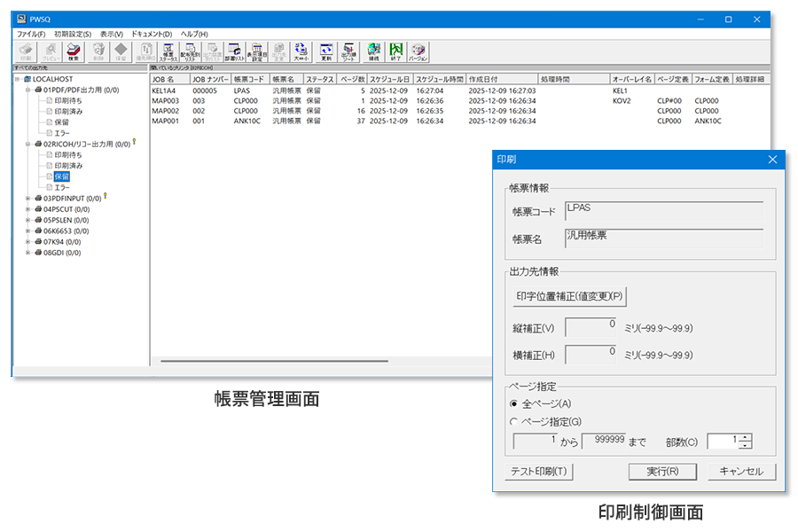798x532 pixels.
Task: Open the ファイル(F) menu
Action: [31, 34]
